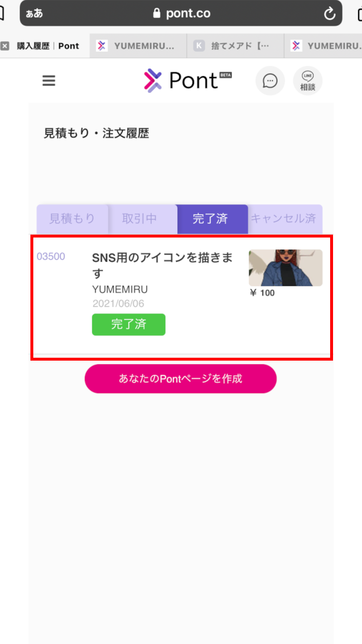Open order number 03500
Screen dimensions: 362x644
tap(51, 256)
